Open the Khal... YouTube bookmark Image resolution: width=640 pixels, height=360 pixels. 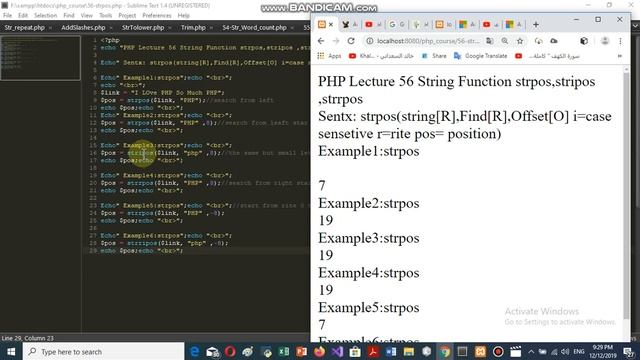point(382,56)
